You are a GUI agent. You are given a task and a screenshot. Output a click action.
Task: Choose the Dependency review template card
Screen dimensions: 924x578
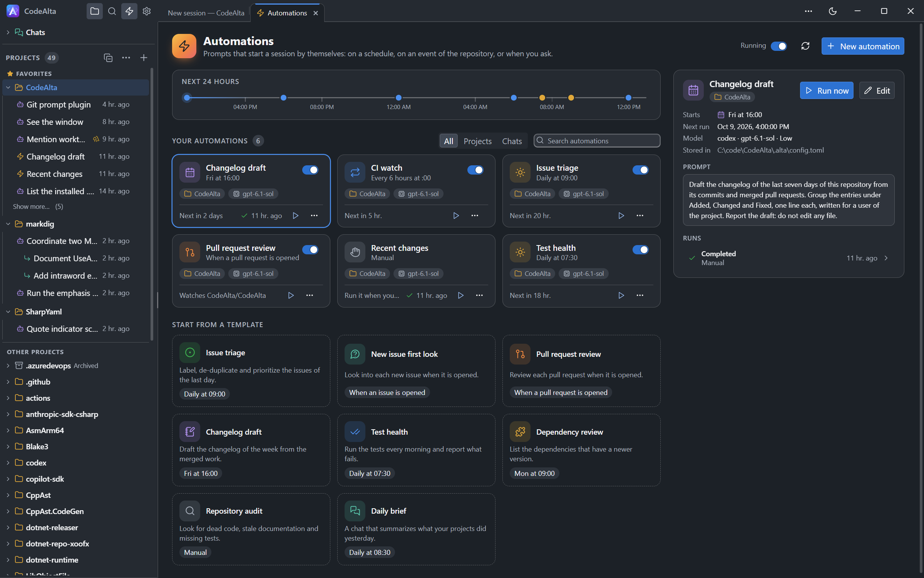click(x=581, y=450)
